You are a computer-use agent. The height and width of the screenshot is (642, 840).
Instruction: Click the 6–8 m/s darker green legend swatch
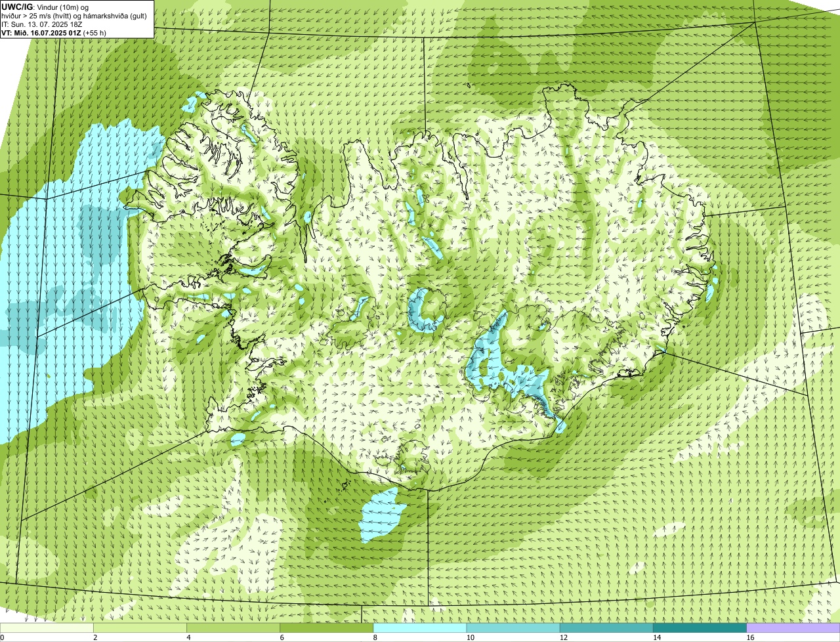[326, 628]
